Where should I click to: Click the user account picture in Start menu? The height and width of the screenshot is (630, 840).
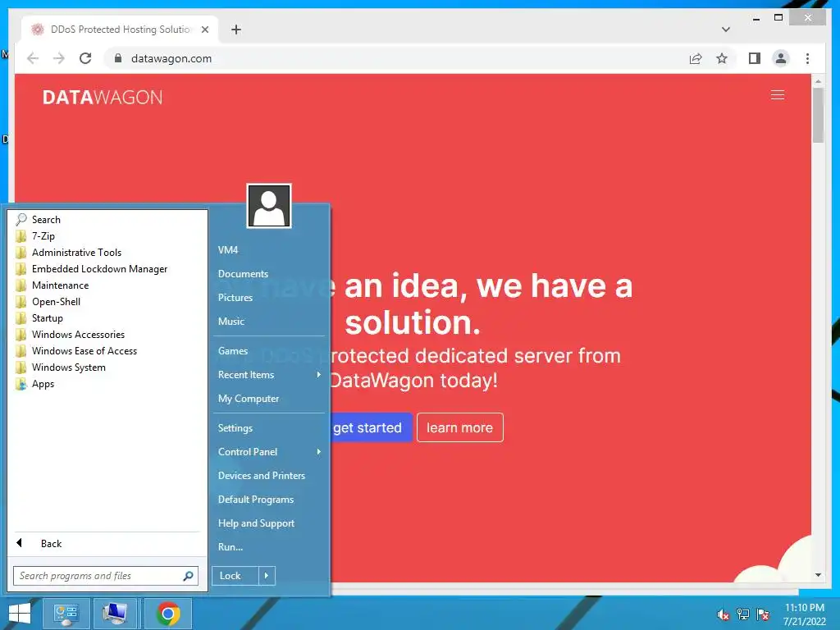point(269,206)
